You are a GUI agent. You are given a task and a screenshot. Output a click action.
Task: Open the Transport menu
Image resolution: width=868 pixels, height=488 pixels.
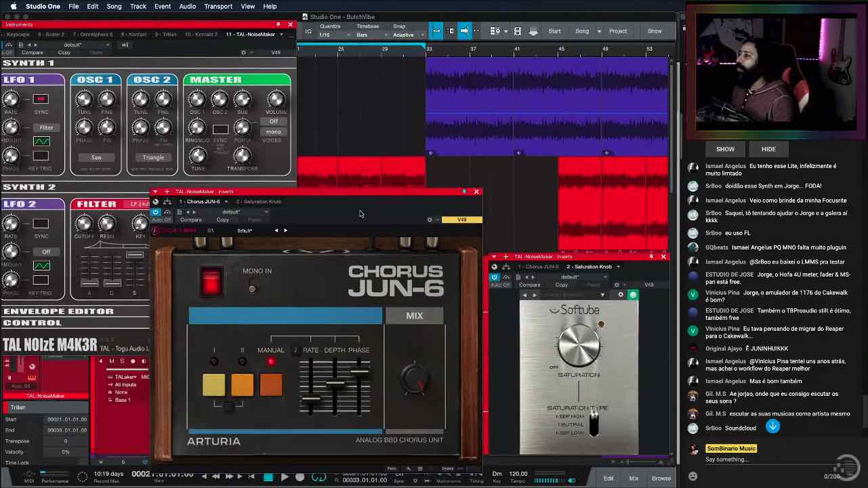(x=218, y=6)
